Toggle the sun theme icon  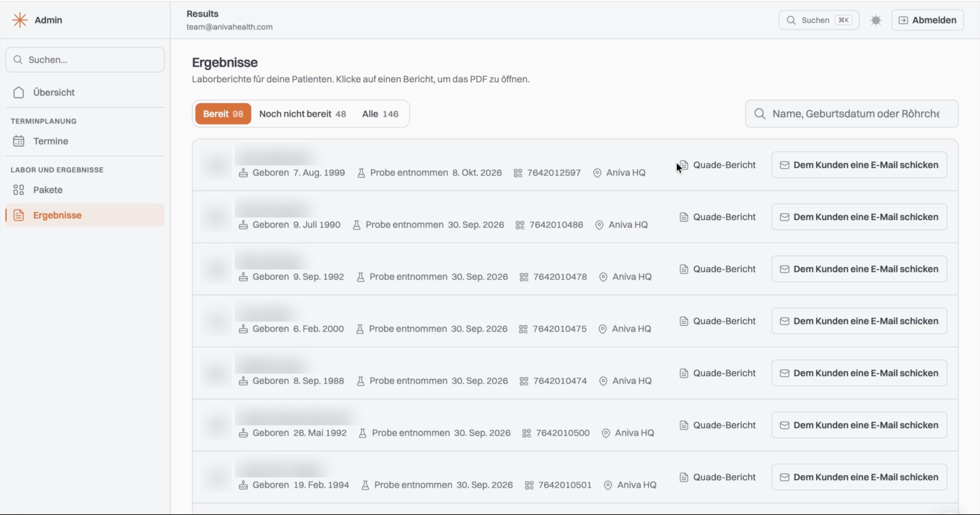click(876, 20)
